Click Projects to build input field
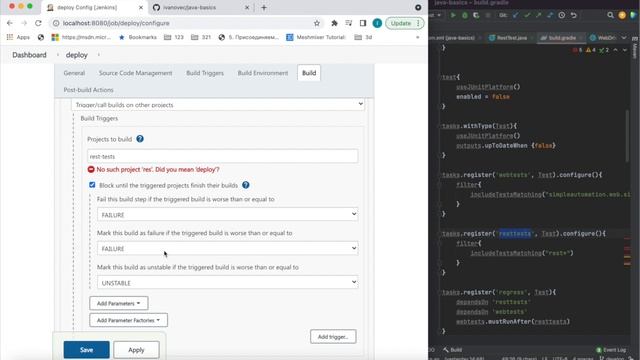 point(222,156)
